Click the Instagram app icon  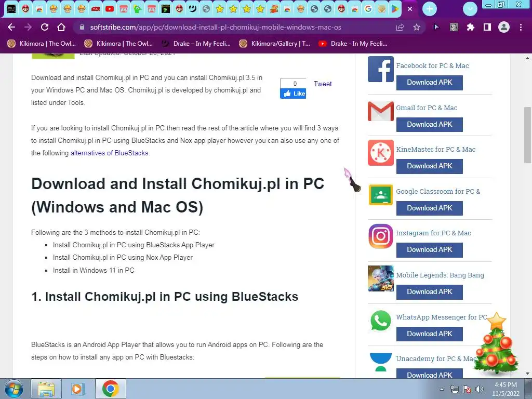click(x=381, y=236)
